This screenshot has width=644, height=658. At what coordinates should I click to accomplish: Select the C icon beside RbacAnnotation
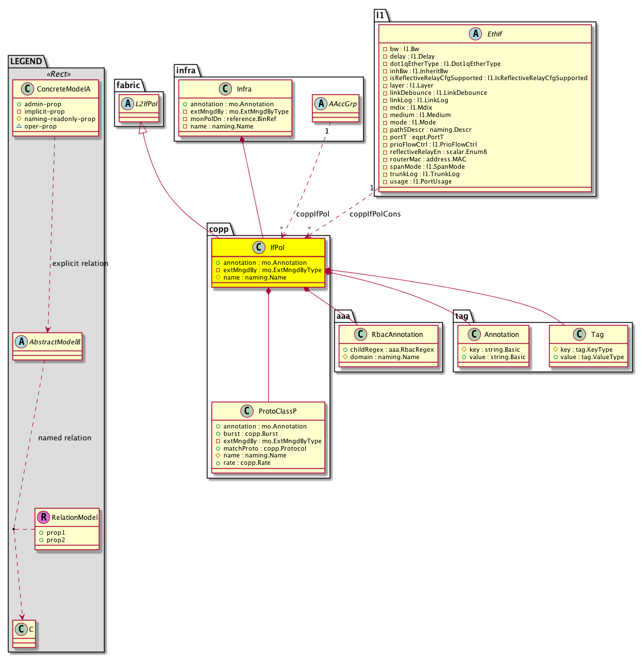[x=360, y=334]
